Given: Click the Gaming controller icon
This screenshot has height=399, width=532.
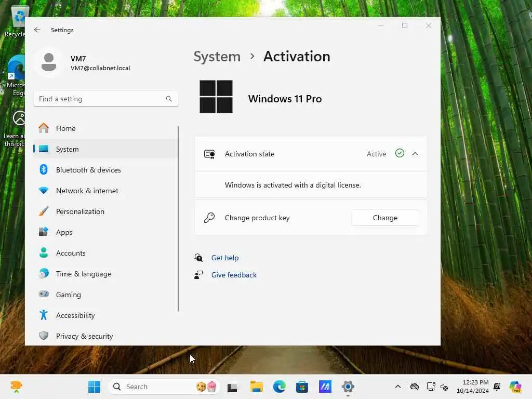Looking at the screenshot, I should point(44,294).
